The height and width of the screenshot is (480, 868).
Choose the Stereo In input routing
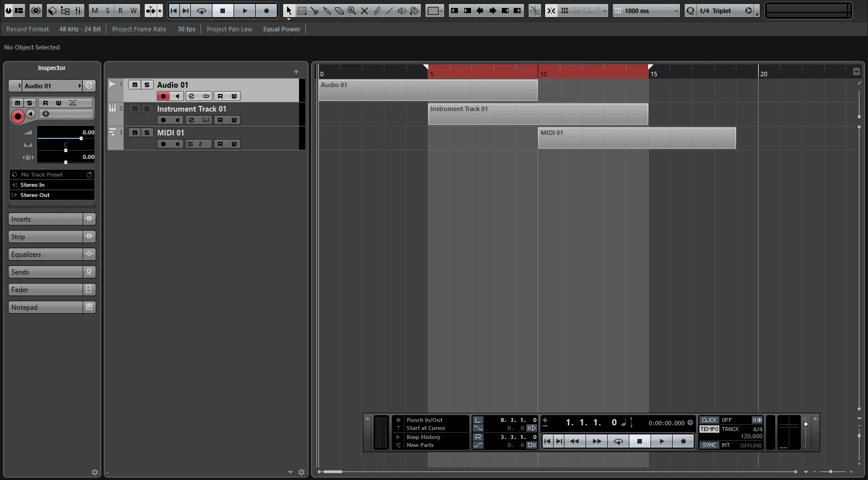click(52, 185)
